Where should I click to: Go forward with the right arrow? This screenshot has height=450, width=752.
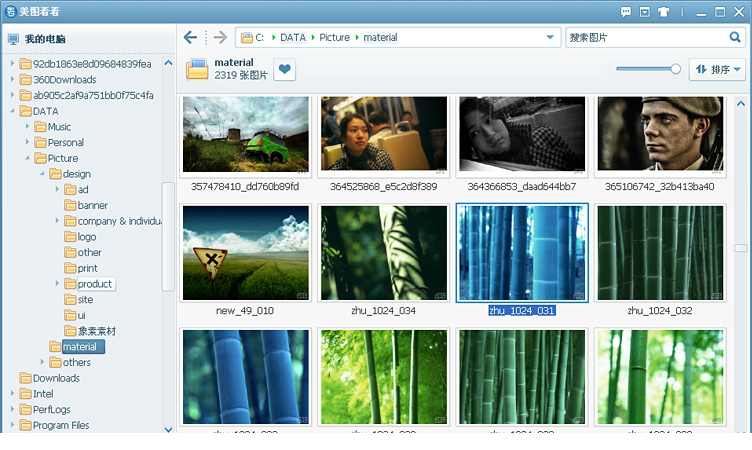coord(220,37)
